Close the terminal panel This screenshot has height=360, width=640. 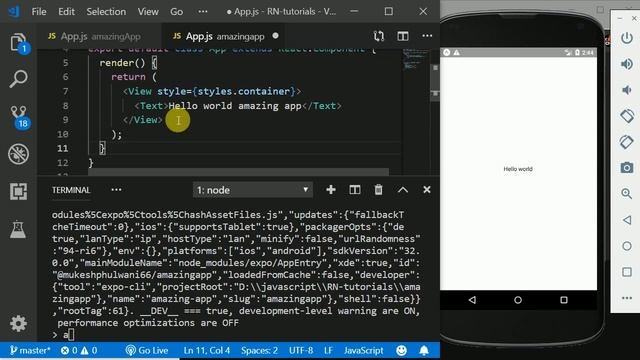coord(427,190)
